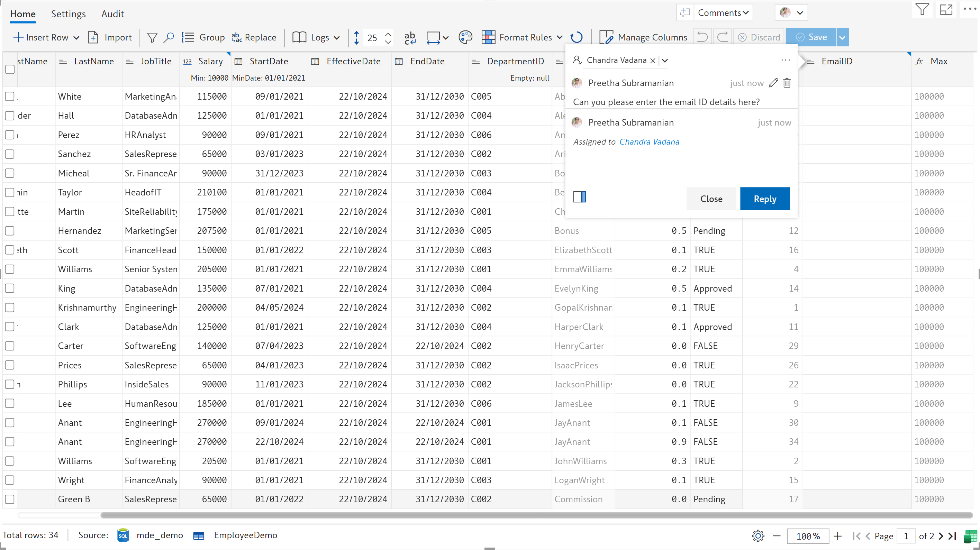This screenshot has width=980, height=550.
Task: Select the Green B row checkbox
Action: pos(10,499)
